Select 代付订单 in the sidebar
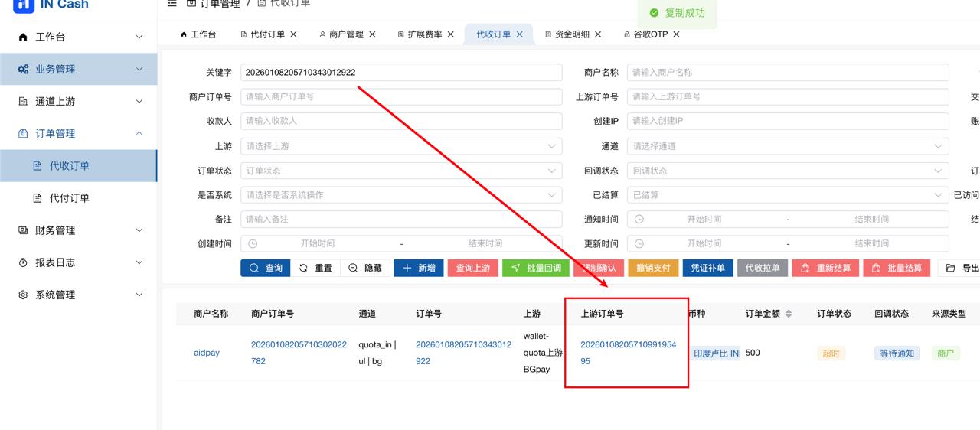Viewport: 980px width, 430px height. click(x=70, y=198)
